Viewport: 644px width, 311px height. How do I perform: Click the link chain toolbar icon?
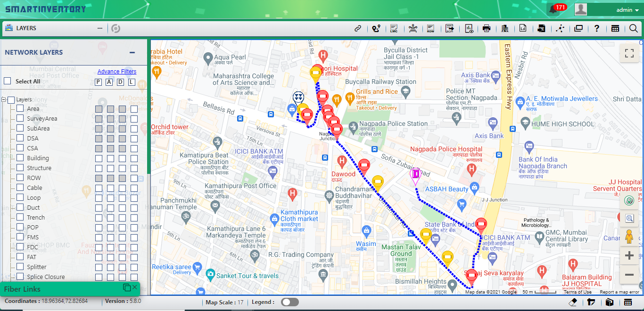tap(358, 29)
